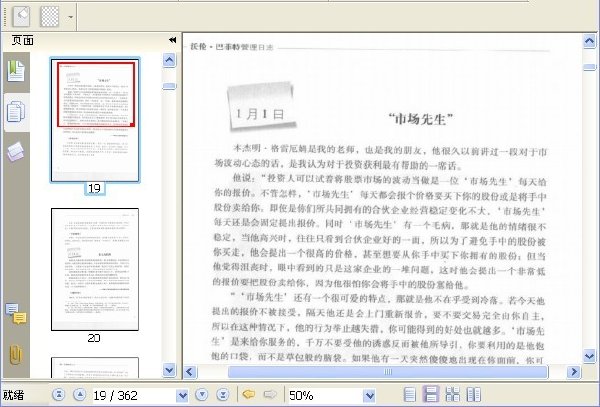Click the 页面 panel title
Image resolution: width=600 pixels, height=407 pixels.
click(x=23, y=40)
